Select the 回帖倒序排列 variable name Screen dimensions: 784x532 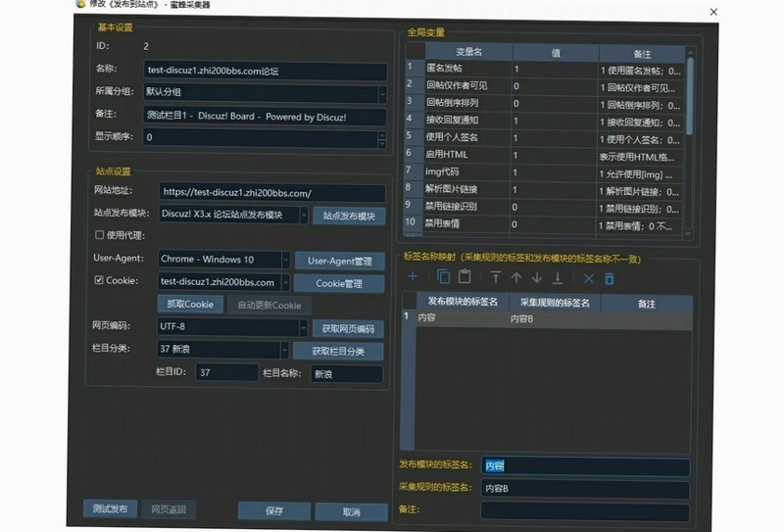(452, 103)
